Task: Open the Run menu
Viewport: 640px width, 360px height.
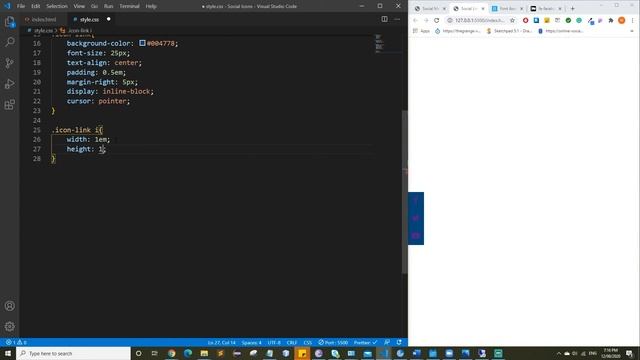Action: 109,6
